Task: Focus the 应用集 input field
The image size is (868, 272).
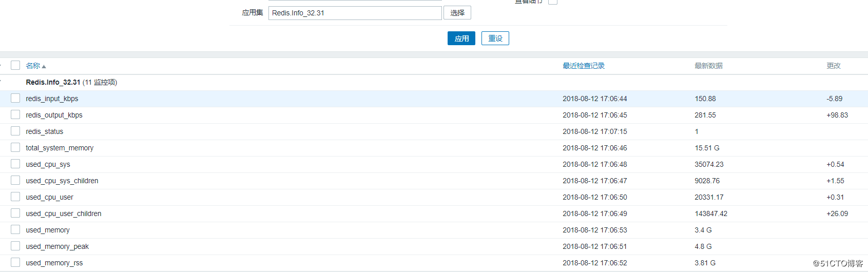Action: [355, 13]
